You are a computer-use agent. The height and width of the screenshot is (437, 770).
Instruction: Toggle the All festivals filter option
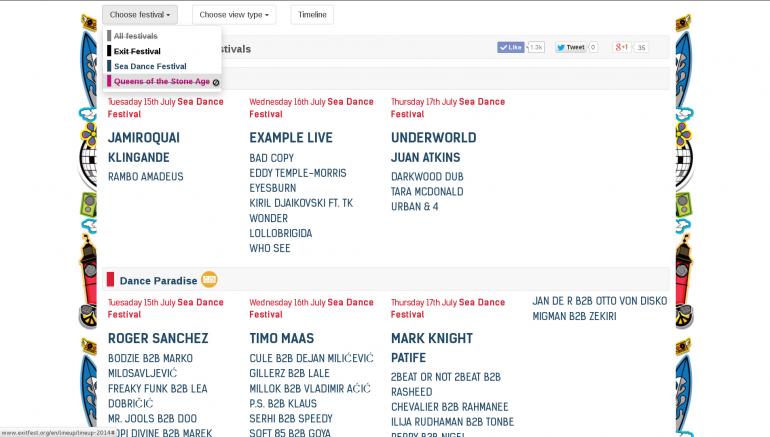click(x=136, y=36)
